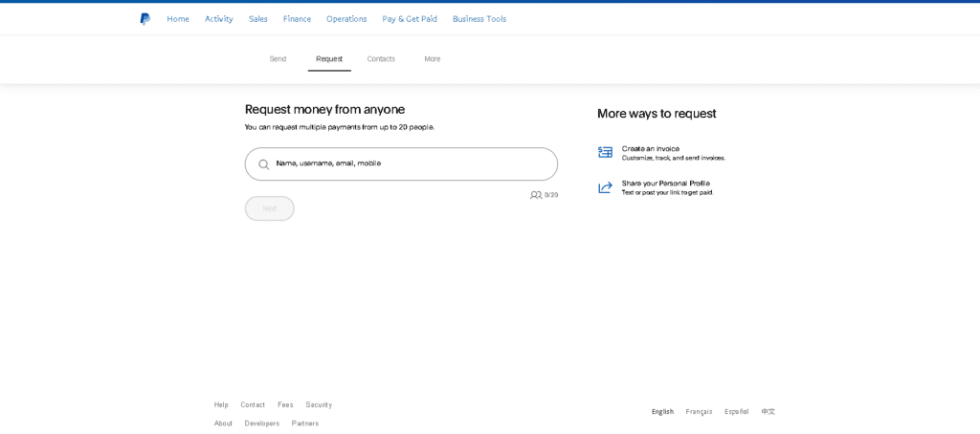
Task: Switch language to 中文
Action: 768,411
